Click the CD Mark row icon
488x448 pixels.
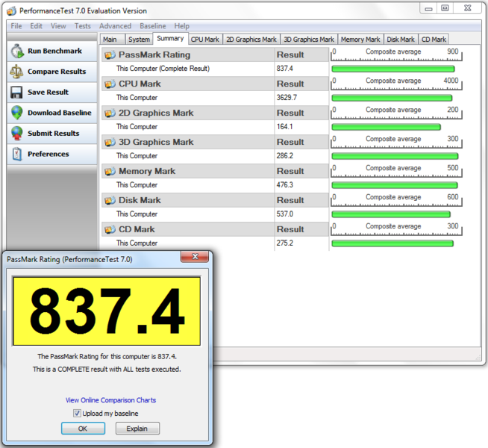pos(110,229)
